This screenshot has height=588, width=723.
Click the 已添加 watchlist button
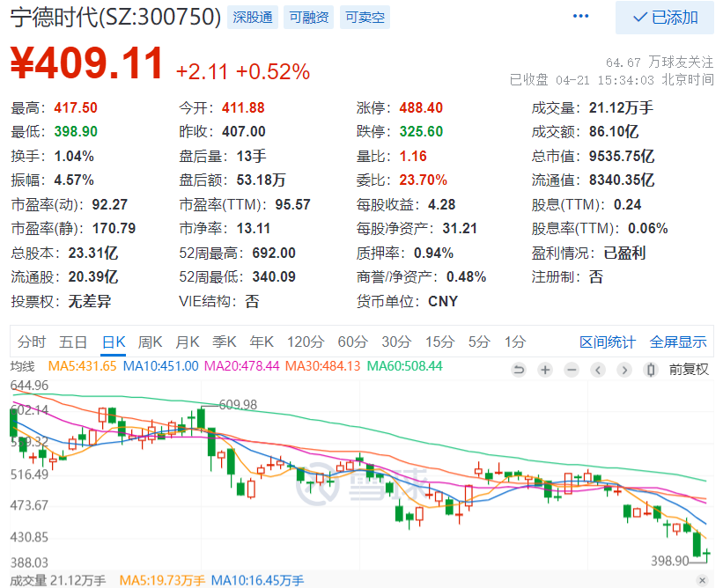(665, 18)
